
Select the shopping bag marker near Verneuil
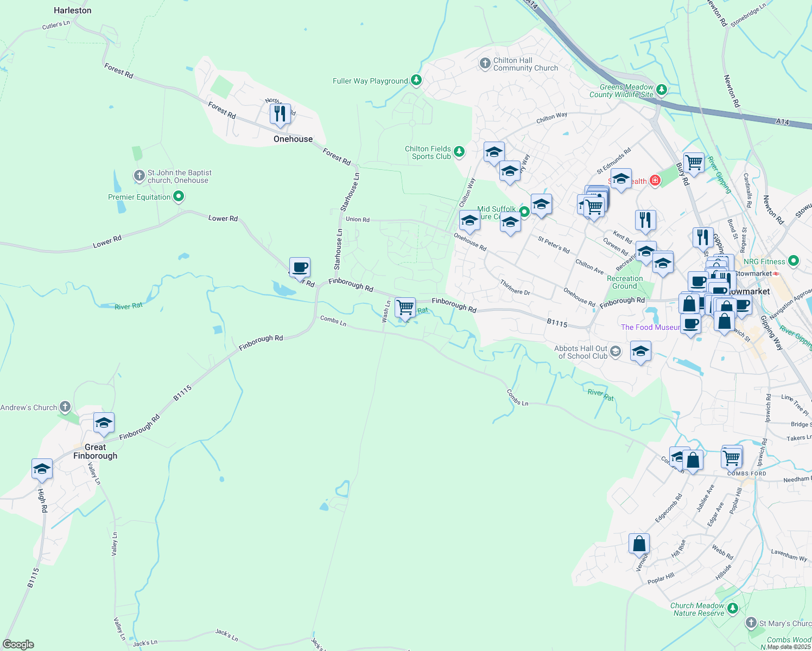(x=639, y=544)
